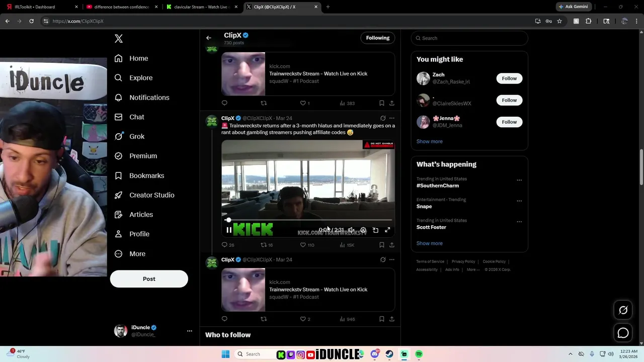Open the floating chat messages button
Image resolution: width=644 pixels, height=362 pixels.
[623, 333]
